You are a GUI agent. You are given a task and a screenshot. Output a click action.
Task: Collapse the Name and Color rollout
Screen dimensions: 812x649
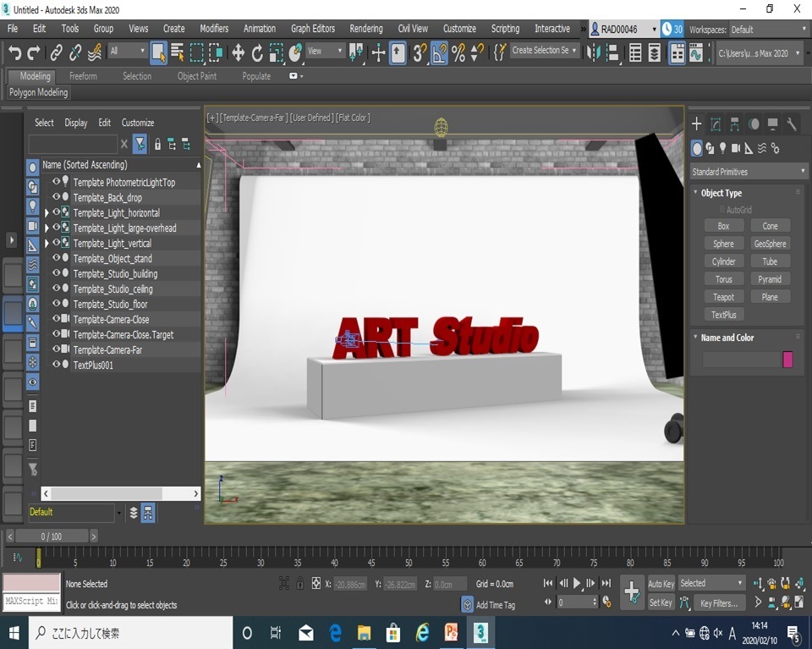click(727, 337)
